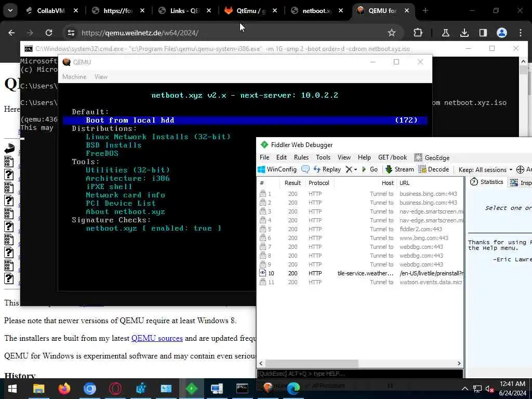Toggle Stream mode in Fiddler
The width and height of the screenshot is (532, 399).
400,169
